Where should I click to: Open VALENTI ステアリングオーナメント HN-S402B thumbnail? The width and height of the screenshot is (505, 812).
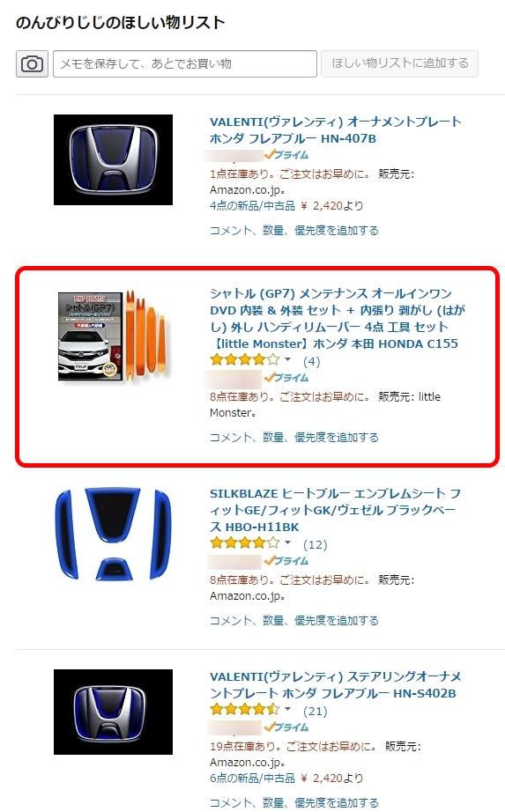point(113,712)
